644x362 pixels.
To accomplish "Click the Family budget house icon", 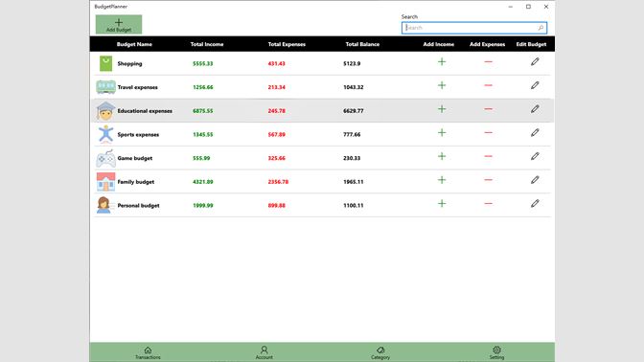I will [x=105, y=182].
